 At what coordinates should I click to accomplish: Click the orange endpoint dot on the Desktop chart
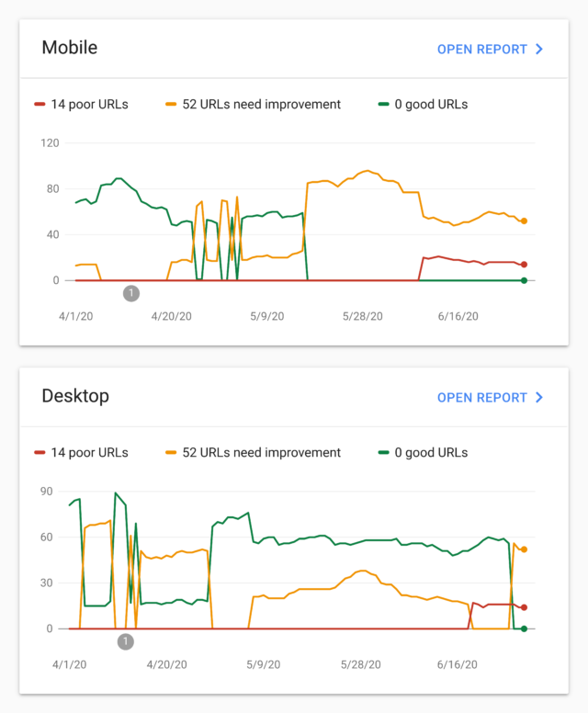coord(524,549)
